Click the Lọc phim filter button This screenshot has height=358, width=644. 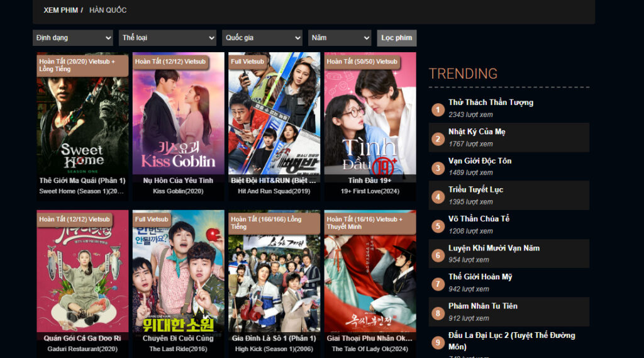pyautogui.click(x=396, y=38)
